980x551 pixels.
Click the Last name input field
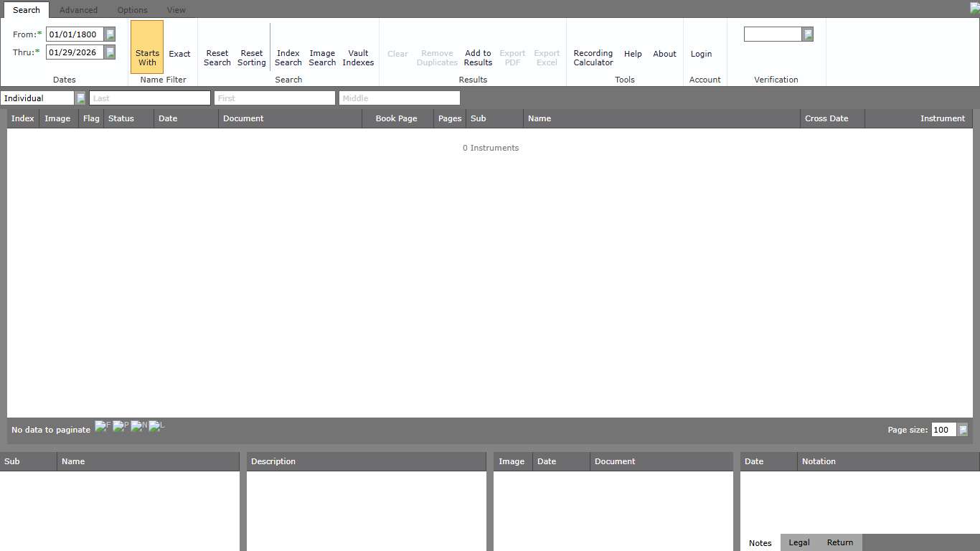tap(149, 98)
